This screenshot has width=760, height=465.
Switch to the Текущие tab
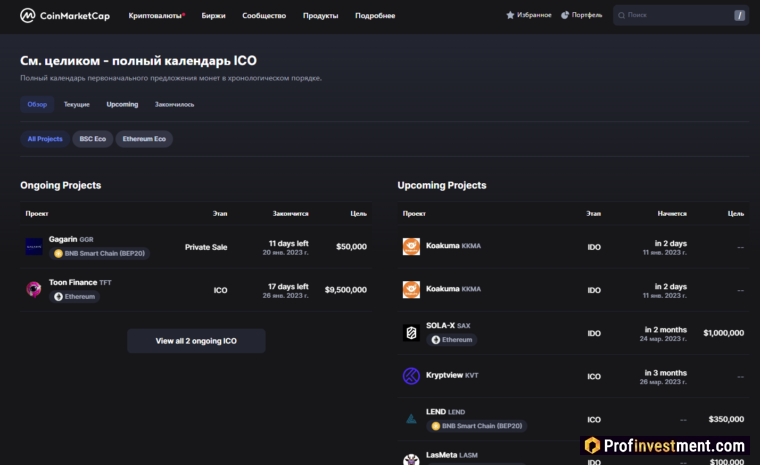point(77,104)
